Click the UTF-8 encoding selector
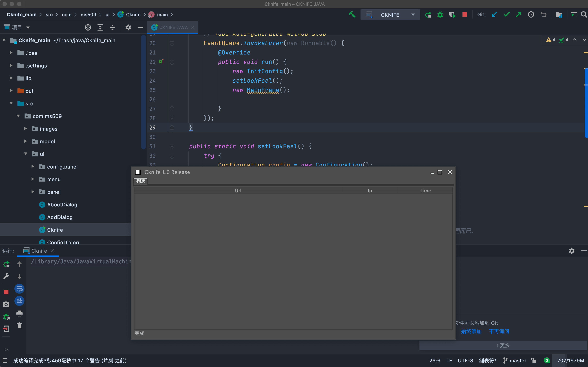Image resolution: width=588 pixels, height=367 pixels. point(465,361)
